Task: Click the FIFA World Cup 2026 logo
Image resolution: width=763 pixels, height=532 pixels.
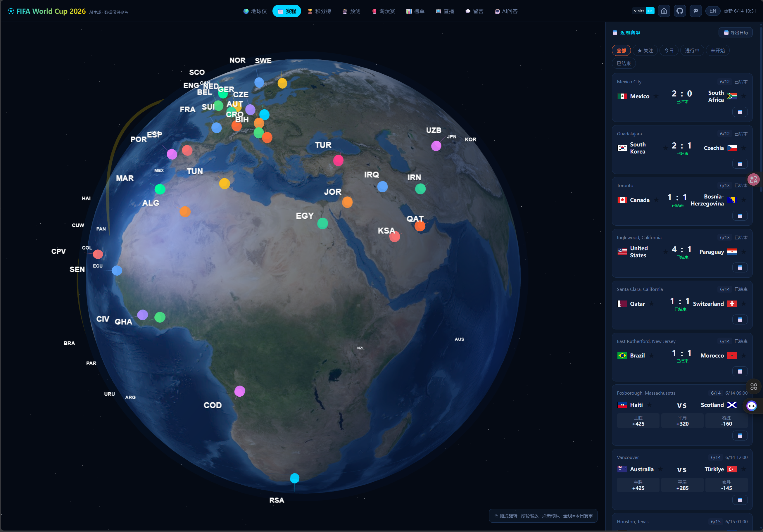Action: pos(46,11)
